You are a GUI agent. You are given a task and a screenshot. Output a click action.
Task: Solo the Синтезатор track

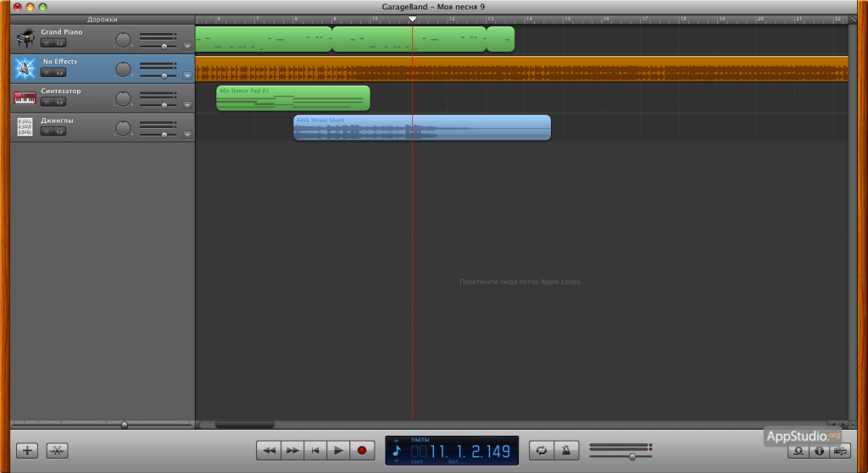pos(60,102)
